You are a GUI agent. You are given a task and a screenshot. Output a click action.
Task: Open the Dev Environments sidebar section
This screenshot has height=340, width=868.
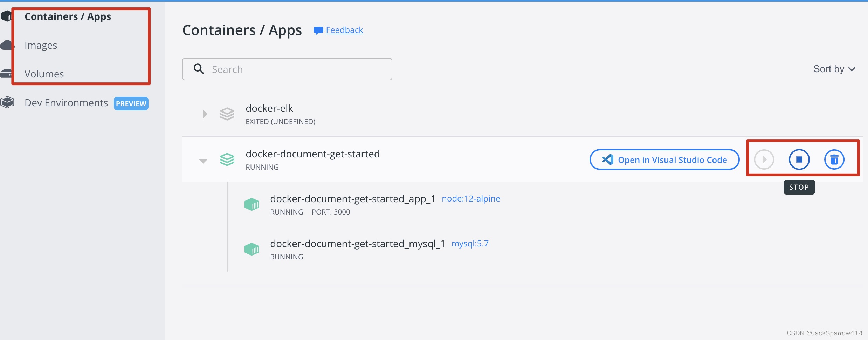[66, 103]
